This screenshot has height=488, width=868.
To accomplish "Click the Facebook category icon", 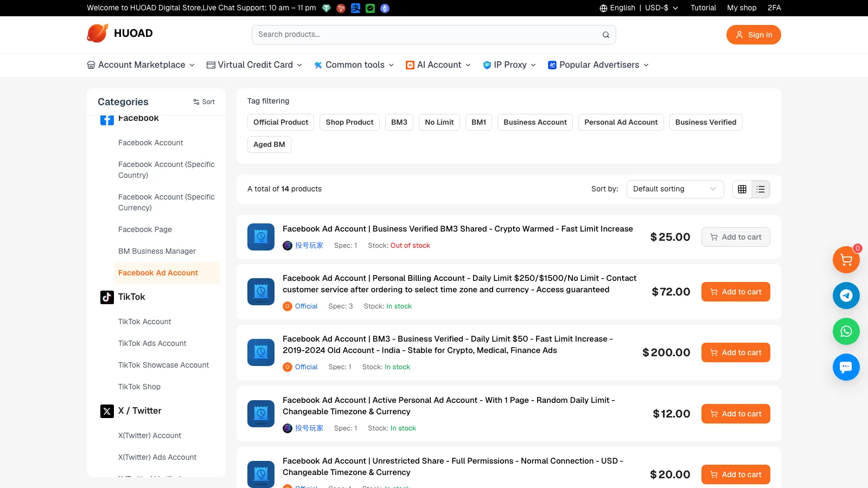I will (107, 119).
